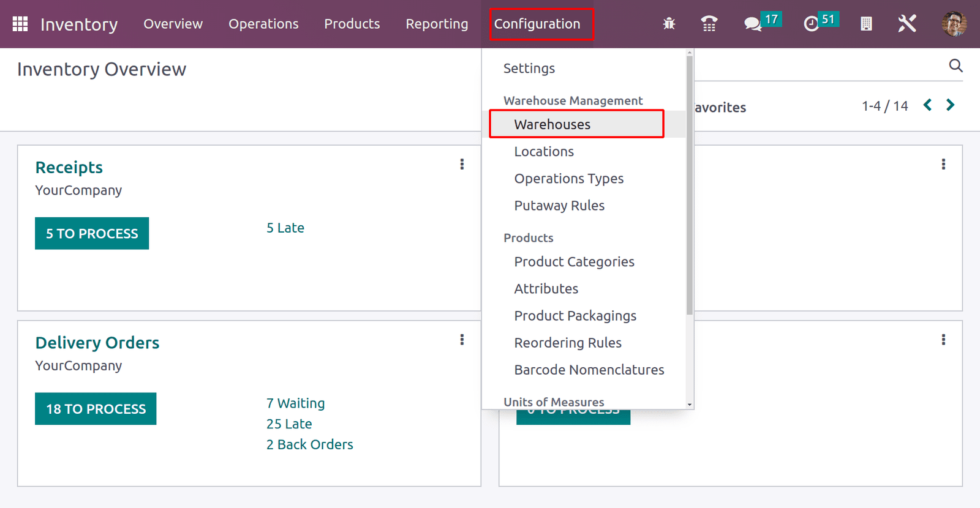
Task: Click the Units of Measures section header
Action: tap(554, 402)
